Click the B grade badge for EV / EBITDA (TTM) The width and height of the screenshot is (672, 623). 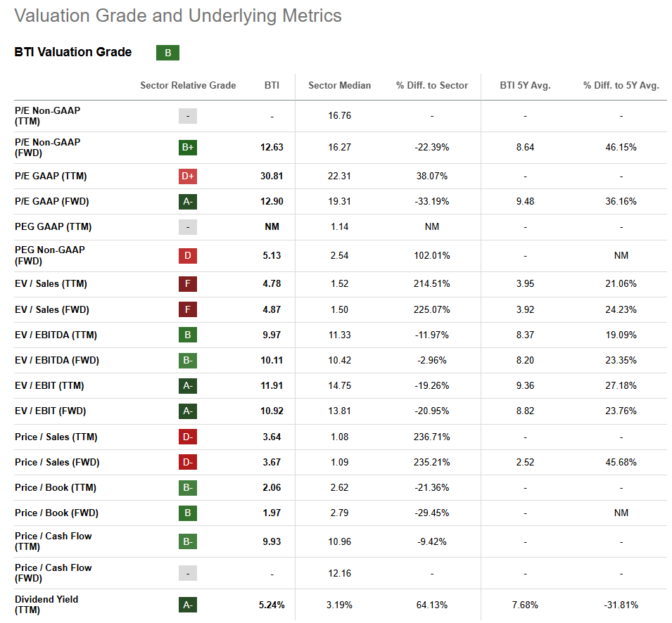[x=188, y=335]
